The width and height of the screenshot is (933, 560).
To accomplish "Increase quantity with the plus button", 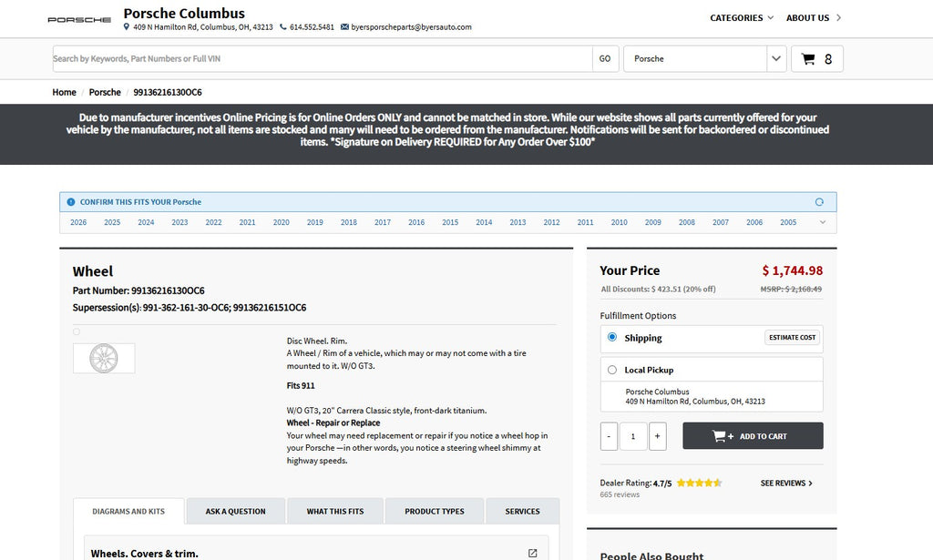I will tap(658, 436).
